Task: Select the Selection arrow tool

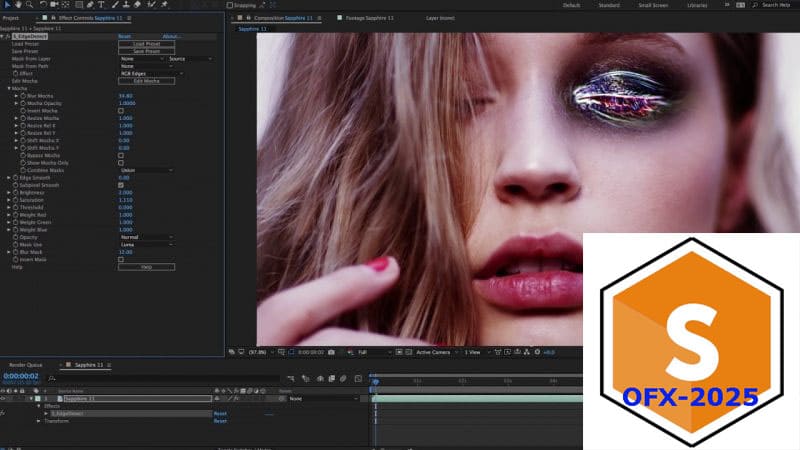Action: click(7, 5)
